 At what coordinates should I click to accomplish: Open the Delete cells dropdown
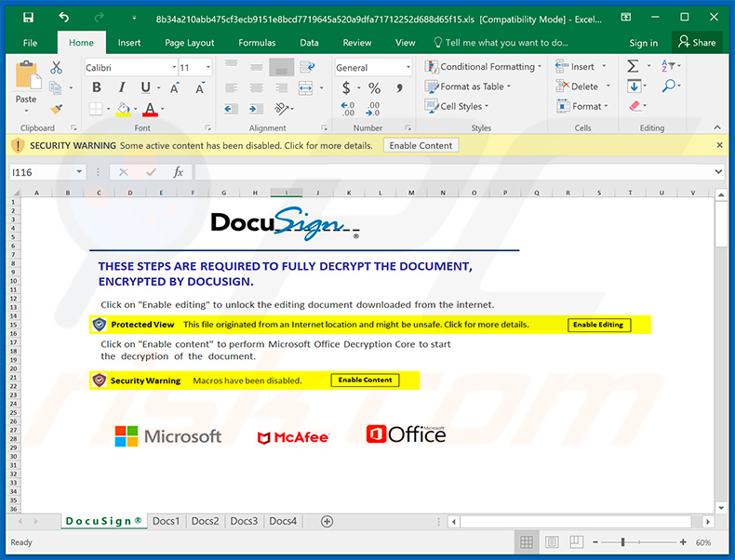(x=608, y=87)
